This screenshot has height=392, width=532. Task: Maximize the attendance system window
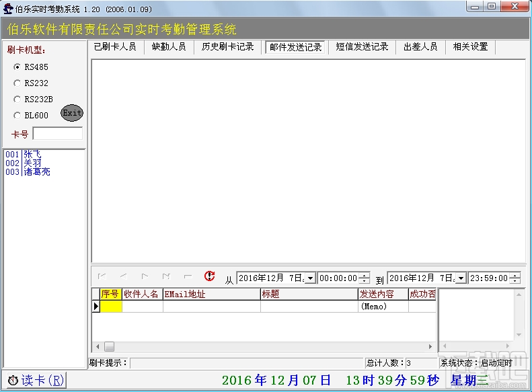tap(492, 7)
